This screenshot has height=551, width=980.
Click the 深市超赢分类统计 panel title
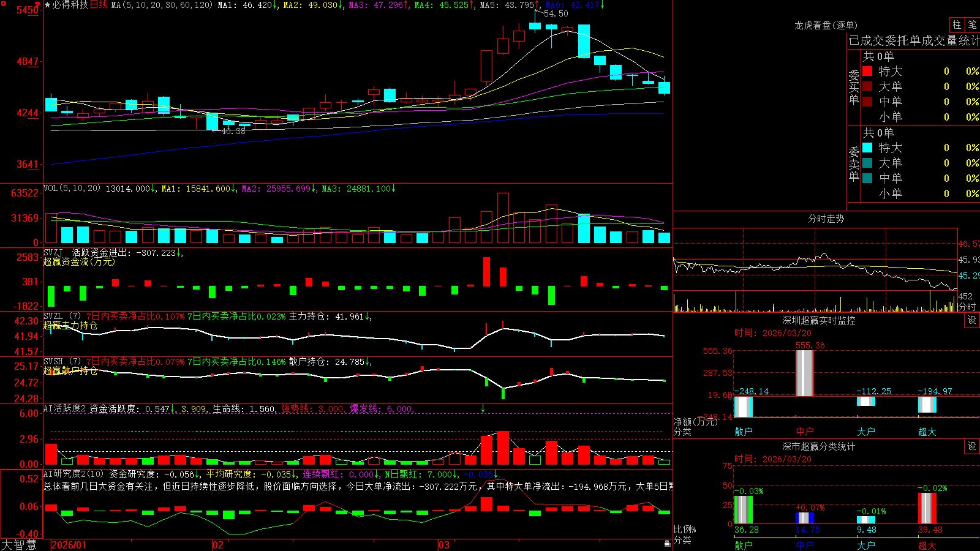click(819, 446)
